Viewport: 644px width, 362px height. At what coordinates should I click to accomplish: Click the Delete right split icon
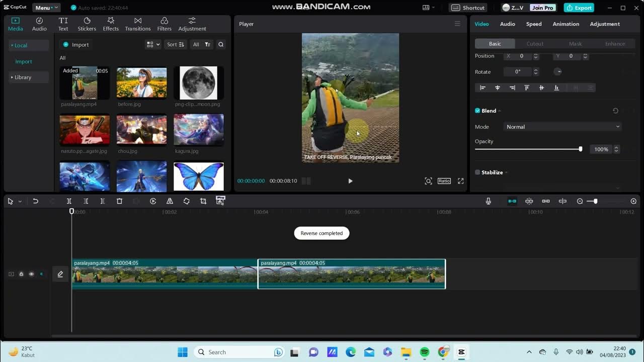[x=103, y=201]
